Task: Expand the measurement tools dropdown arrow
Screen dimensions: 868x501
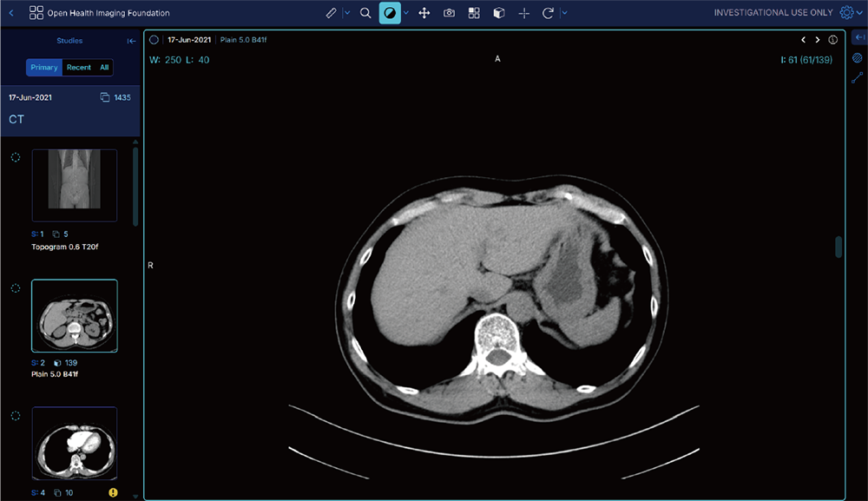Action: 347,13
